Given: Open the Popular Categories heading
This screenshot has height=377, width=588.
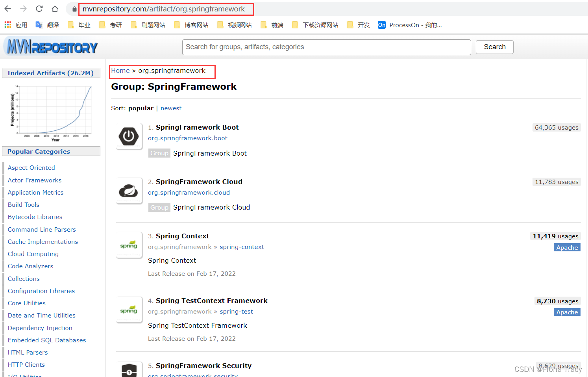Looking at the screenshot, I should tap(51, 151).
